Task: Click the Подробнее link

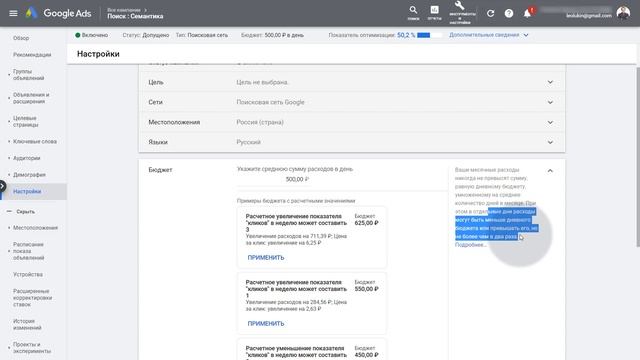Action: click(470, 245)
